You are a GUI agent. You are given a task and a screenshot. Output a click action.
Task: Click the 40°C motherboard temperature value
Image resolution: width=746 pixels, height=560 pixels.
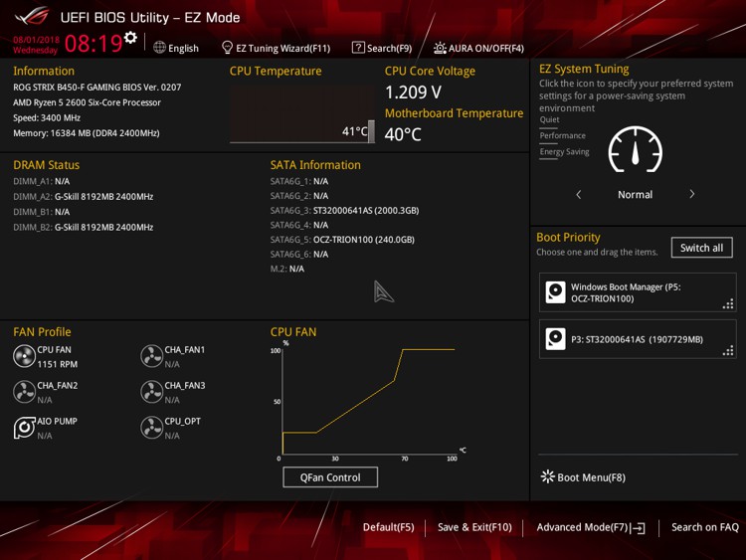403,134
